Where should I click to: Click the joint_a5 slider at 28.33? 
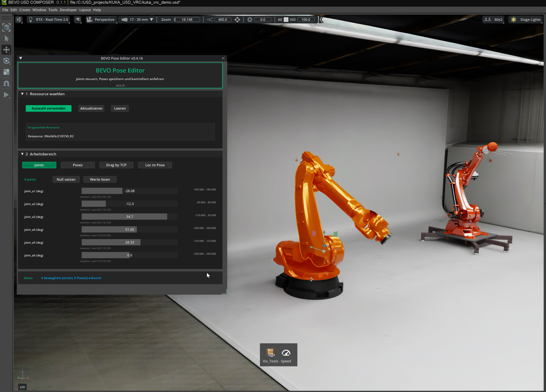click(130, 242)
